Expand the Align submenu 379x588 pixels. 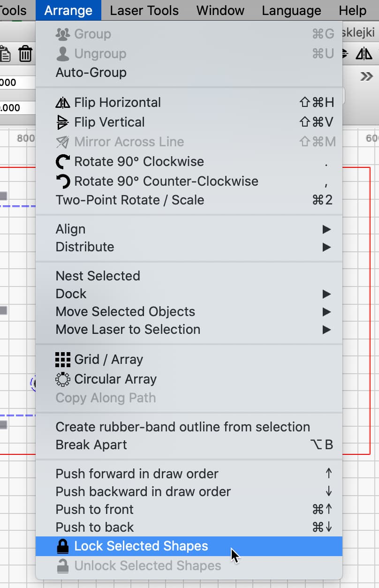click(x=70, y=229)
